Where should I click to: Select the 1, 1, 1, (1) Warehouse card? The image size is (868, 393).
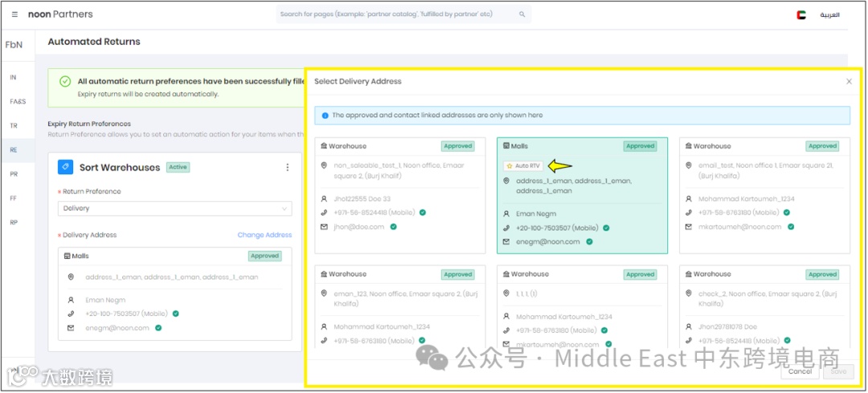[583, 306]
